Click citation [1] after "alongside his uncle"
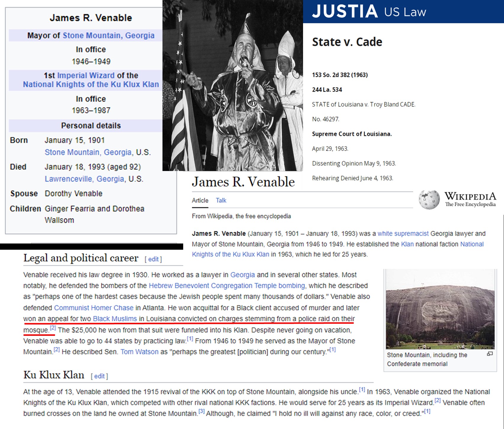 pos(362,390)
